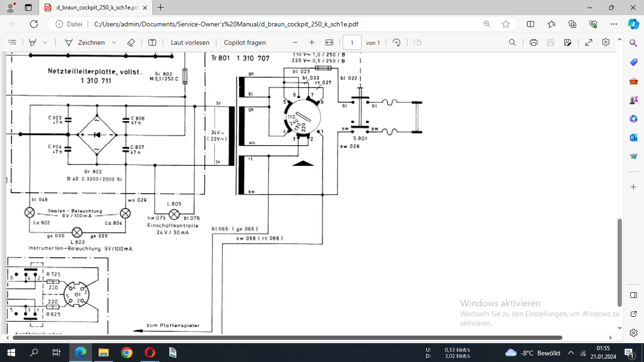Image resolution: width=644 pixels, height=362 pixels.
Task: Open Copilot sidebar
Action: point(633,24)
